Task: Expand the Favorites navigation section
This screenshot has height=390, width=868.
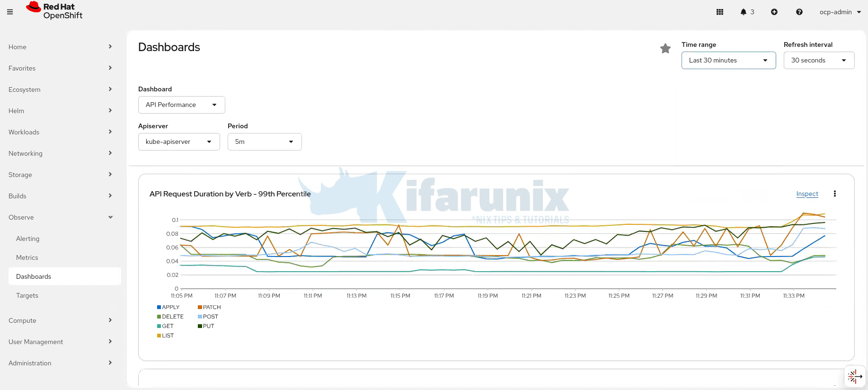Action: pyautogui.click(x=61, y=68)
